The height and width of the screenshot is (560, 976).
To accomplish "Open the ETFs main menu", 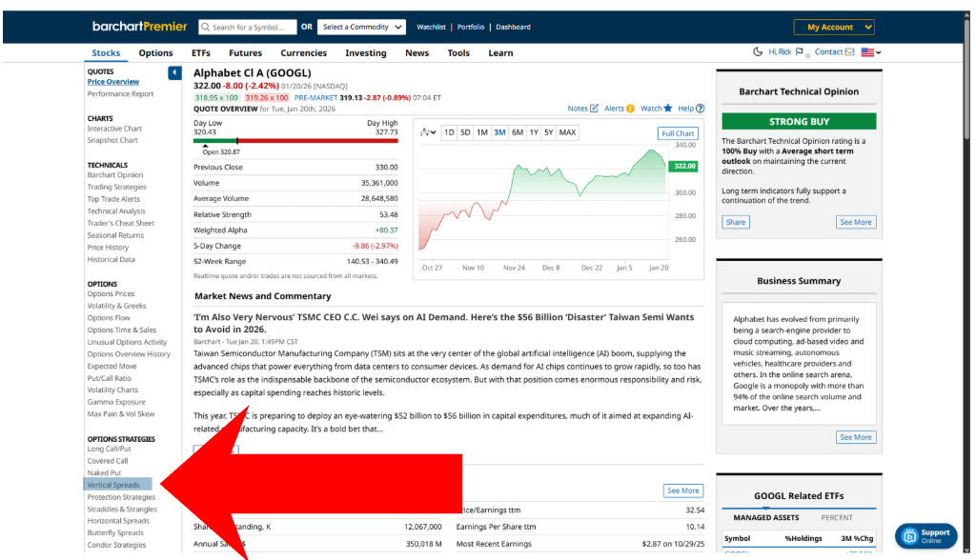I will pyautogui.click(x=201, y=53).
